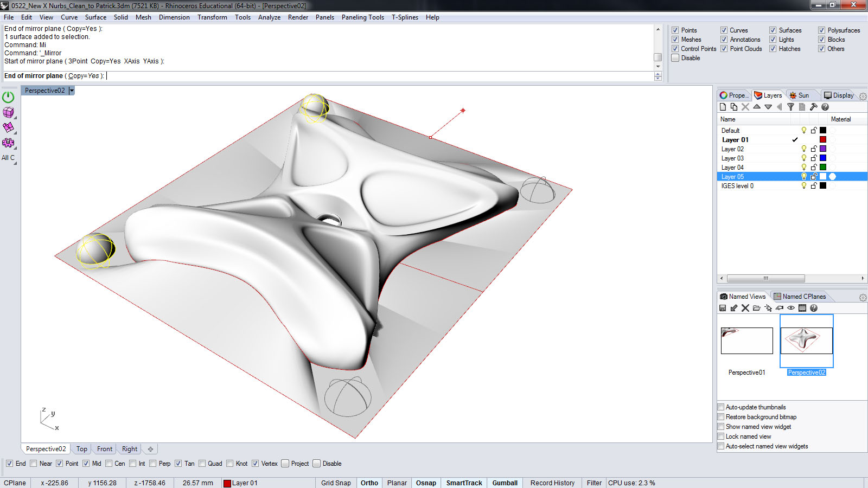Change Layer 04 green color swatch

823,167
